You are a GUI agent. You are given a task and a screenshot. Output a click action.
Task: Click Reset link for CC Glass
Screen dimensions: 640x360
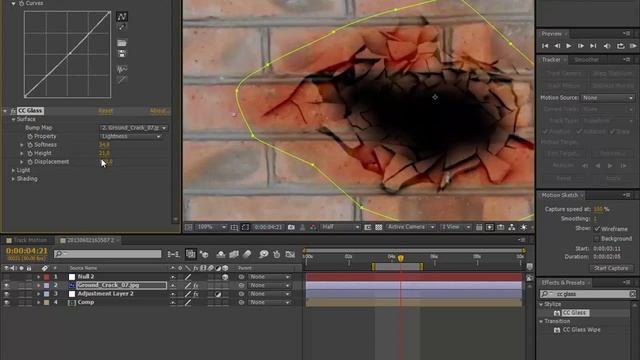click(105, 111)
